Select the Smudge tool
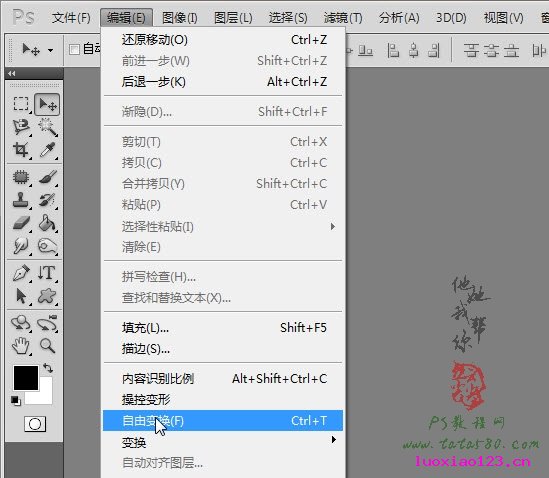This screenshot has width=549, height=478. pos(21,246)
